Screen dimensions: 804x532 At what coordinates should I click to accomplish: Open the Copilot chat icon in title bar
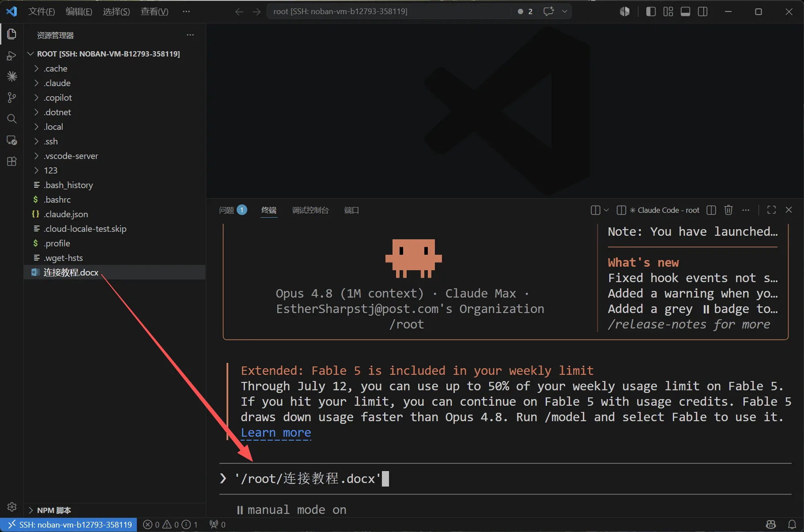[x=549, y=11]
